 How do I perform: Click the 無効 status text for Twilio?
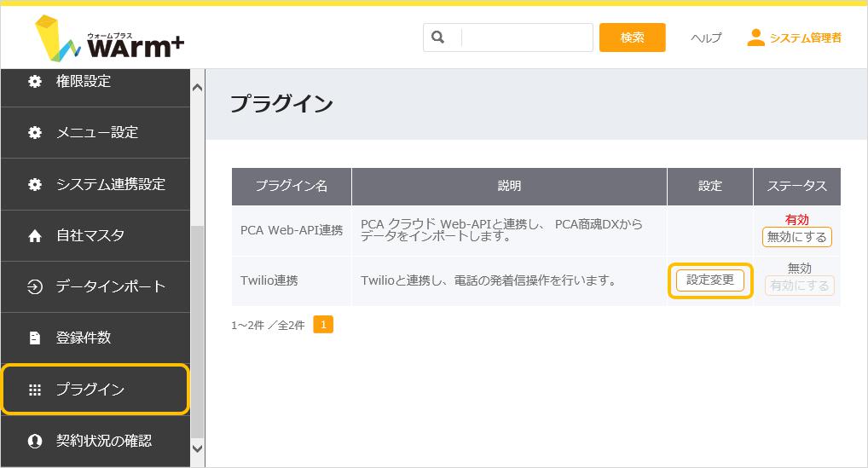pos(799,269)
